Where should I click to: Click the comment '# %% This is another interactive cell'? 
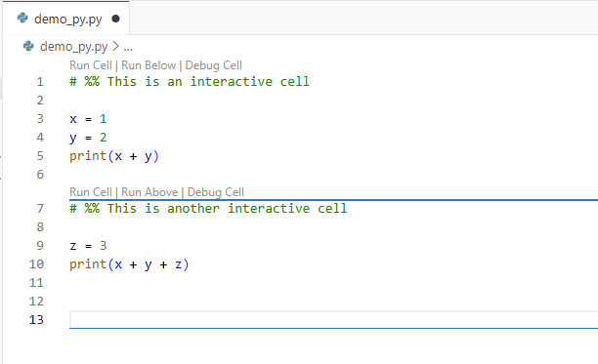tap(208, 208)
